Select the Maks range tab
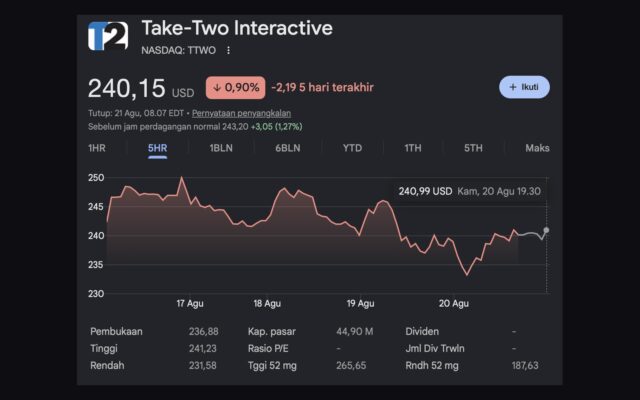The width and height of the screenshot is (640, 400). coord(537,148)
